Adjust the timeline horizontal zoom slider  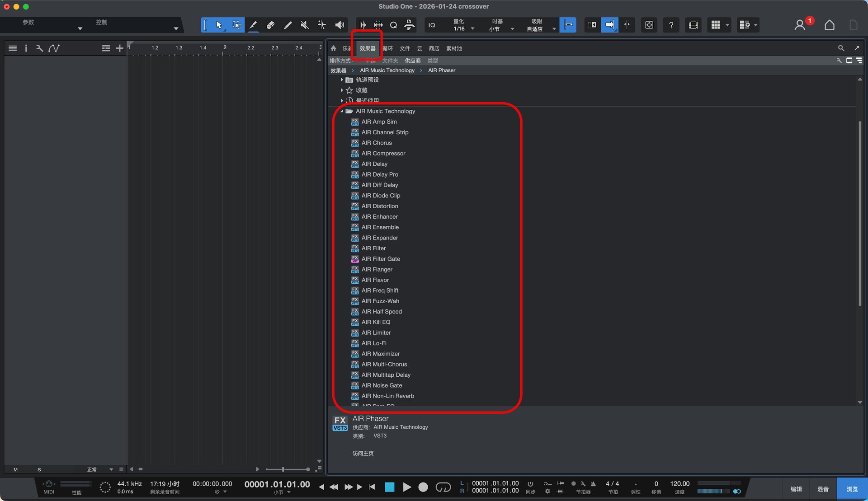283,469
